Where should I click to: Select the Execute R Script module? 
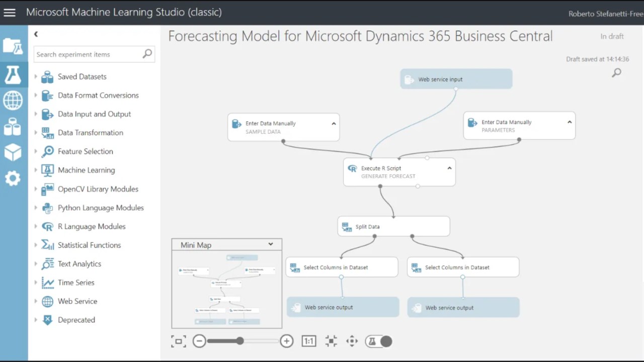399,172
